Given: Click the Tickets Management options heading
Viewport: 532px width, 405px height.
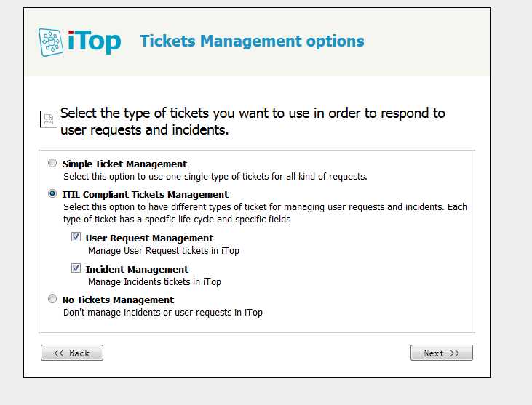Looking at the screenshot, I should pyautogui.click(x=252, y=41).
